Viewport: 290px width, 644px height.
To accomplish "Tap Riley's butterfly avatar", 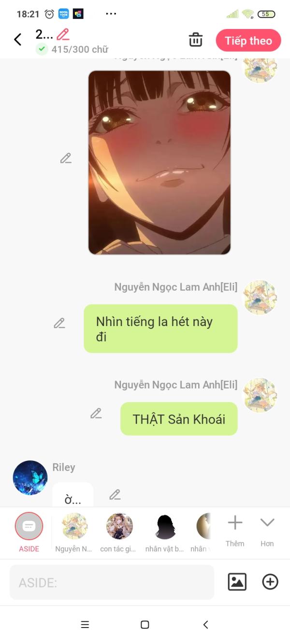I will [30, 477].
